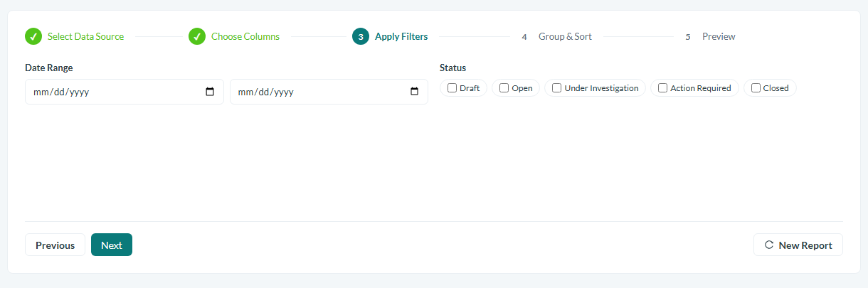868x288 pixels.
Task: Focus the start date input field
Action: click(x=125, y=92)
